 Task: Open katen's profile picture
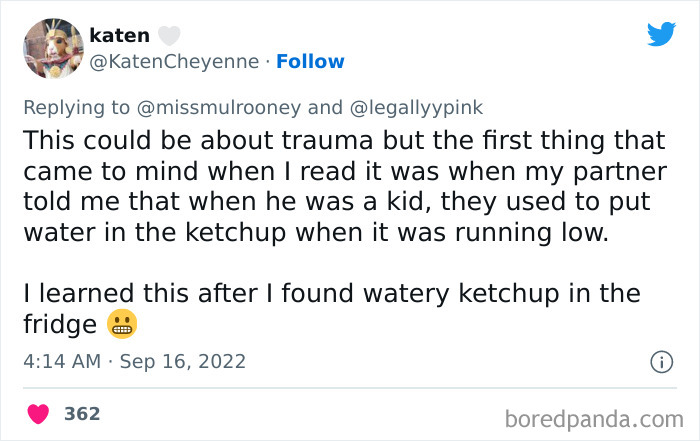(x=51, y=48)
